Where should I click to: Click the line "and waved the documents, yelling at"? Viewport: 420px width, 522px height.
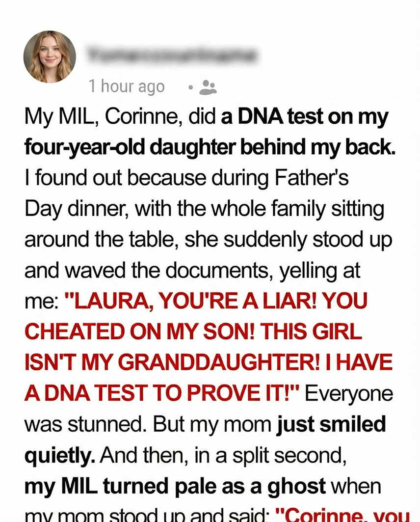coord(192,271)
